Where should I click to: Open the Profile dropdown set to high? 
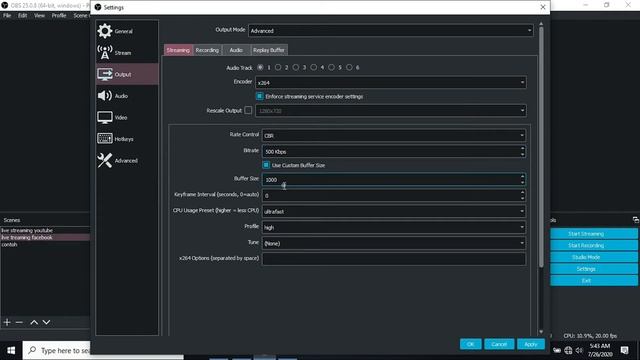tap(393, 227)
